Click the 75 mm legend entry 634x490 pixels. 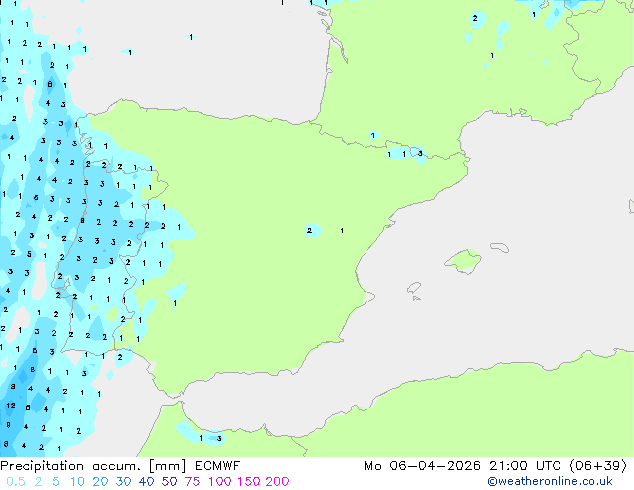[192, 482]
